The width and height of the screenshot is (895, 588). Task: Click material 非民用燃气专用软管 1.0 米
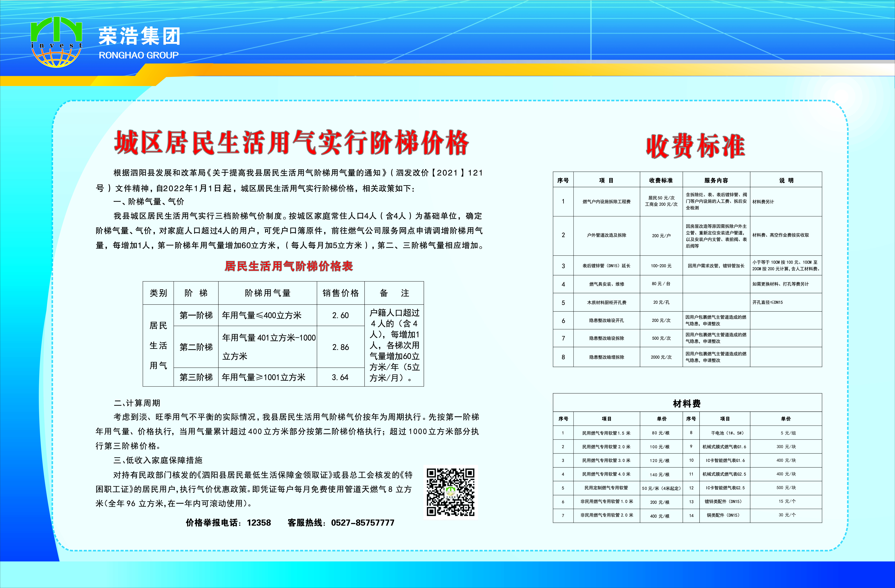click(607, 502)
